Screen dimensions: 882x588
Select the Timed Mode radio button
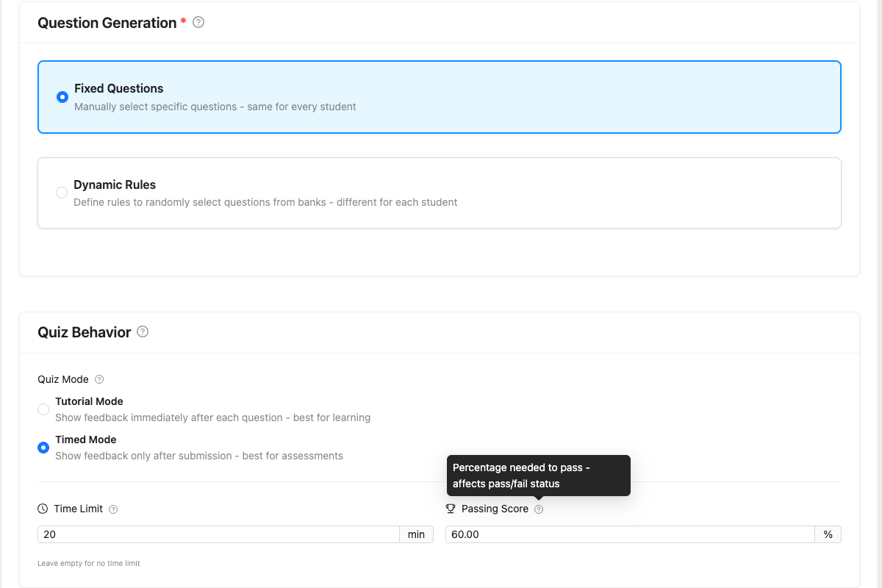pyautogui.click(x=43, y=448)
